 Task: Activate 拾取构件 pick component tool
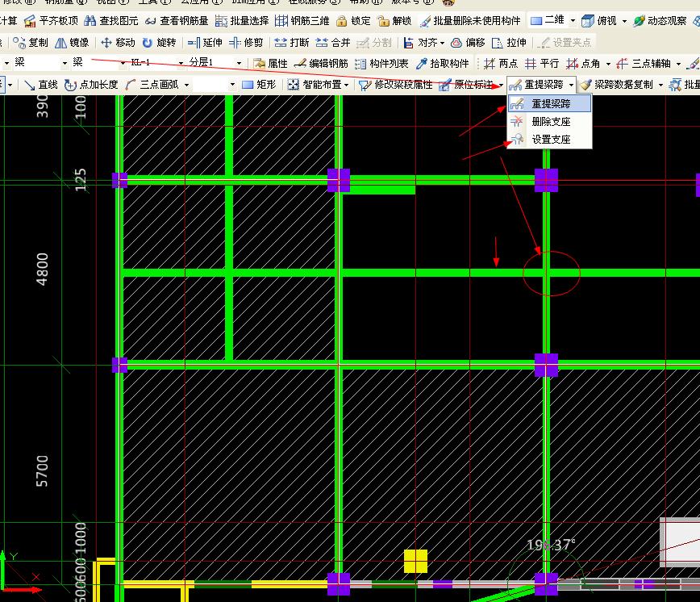coord(442,64)
